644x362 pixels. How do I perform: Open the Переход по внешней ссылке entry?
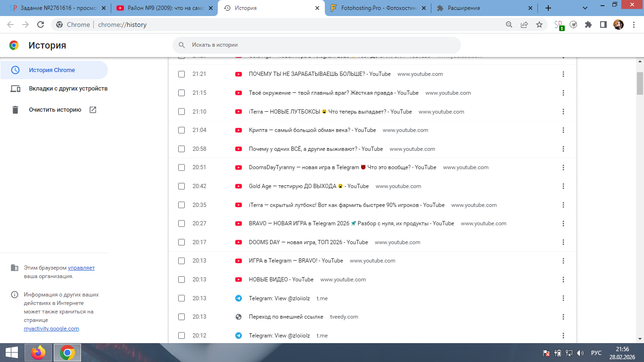[286, 317]
